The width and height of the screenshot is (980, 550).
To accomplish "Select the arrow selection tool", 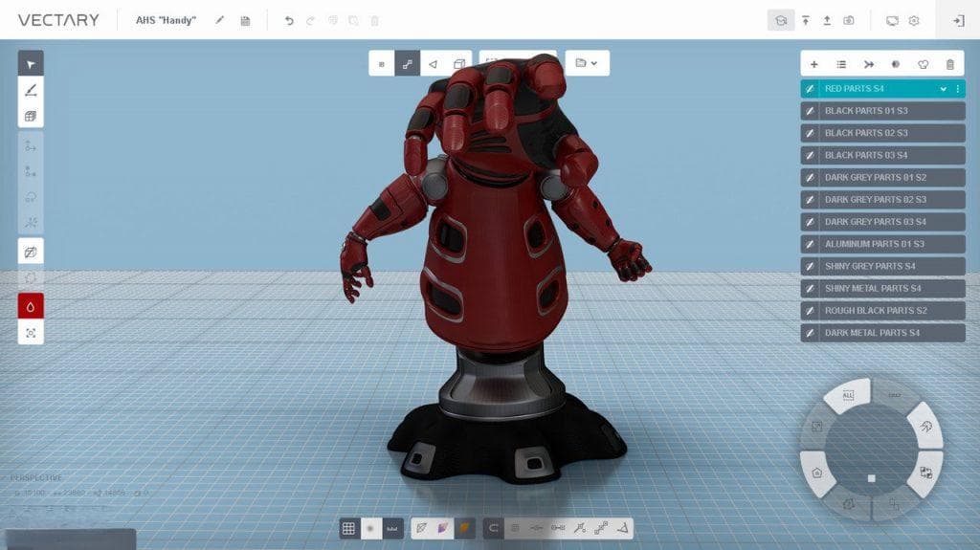I will (x=31, y=64).
